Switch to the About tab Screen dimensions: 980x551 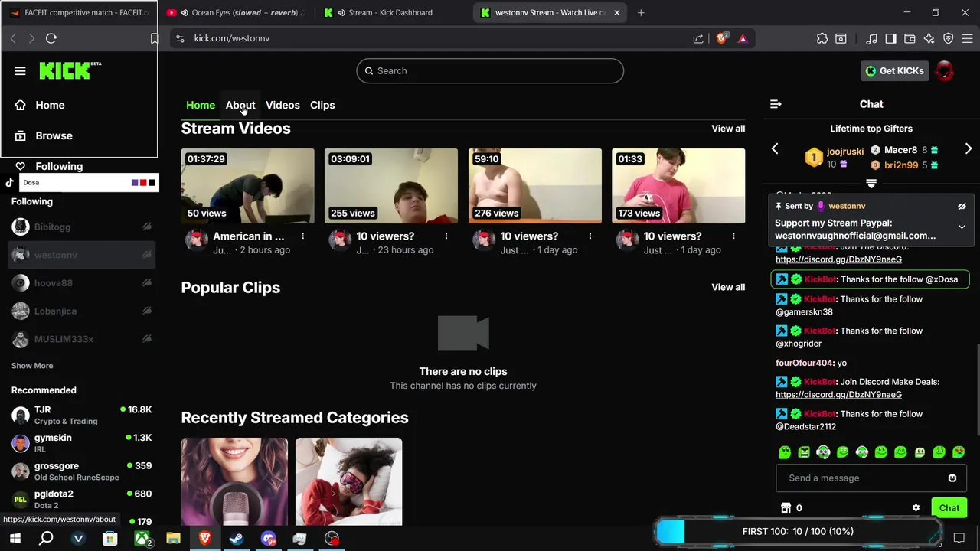[240, 105]
